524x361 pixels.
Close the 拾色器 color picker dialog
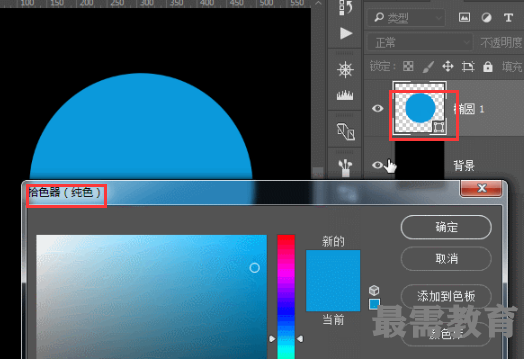481,188
